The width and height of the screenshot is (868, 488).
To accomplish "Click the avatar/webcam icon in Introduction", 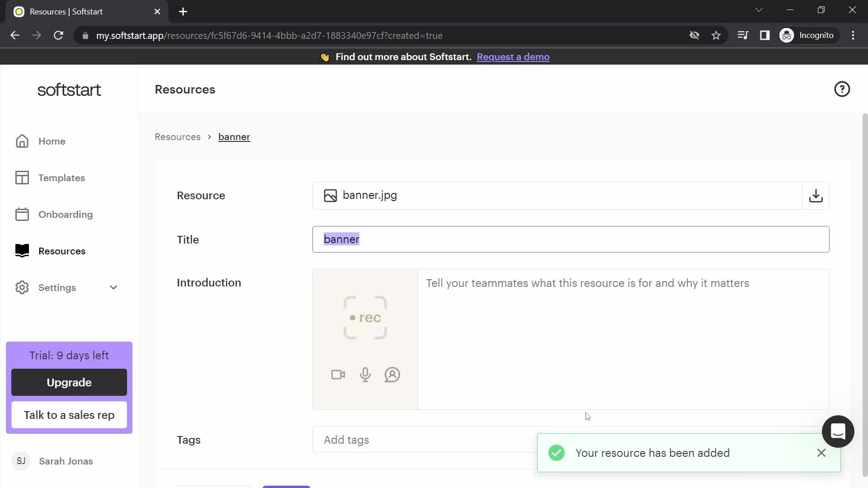I will click(x=392, y=374).
